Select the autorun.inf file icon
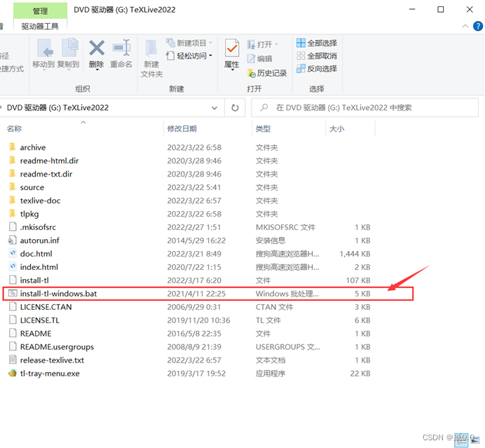Screen dimensions: 485x448 point(13,240)
